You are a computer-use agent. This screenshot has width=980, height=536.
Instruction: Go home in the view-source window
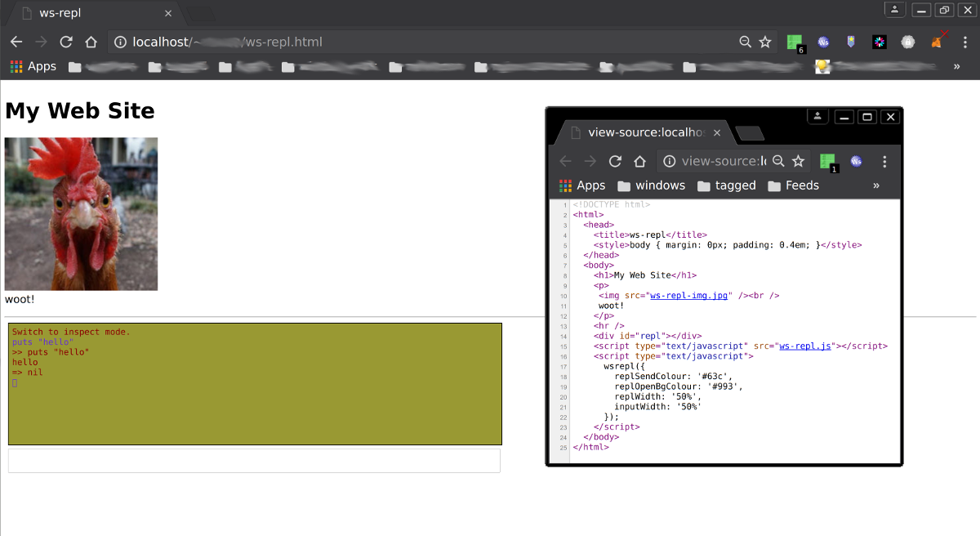pos(640,161)
